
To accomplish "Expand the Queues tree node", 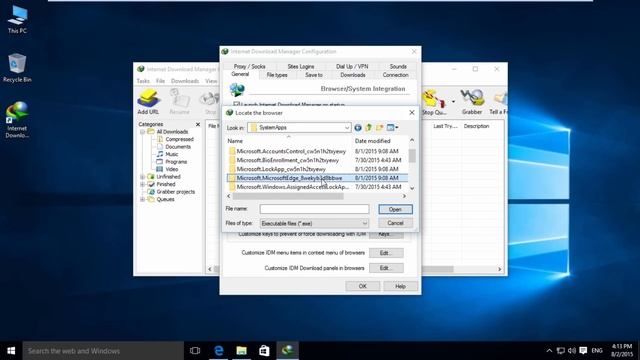I will pos(142,200).
